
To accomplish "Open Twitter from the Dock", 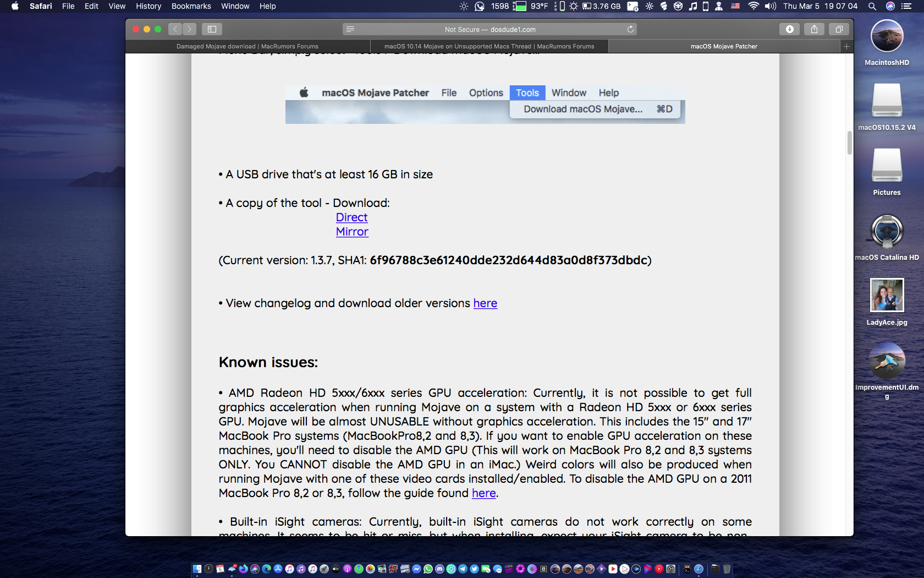I will 474,569.
